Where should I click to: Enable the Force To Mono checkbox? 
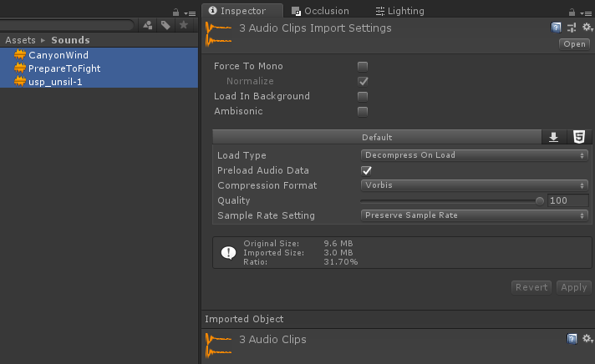tap(363, 66)
